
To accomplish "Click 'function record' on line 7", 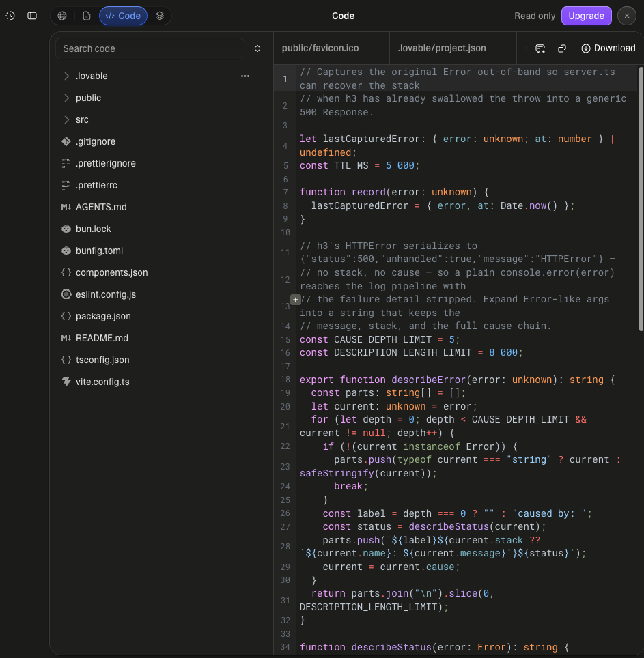I will pyautogui.click(x=343, y=192).
